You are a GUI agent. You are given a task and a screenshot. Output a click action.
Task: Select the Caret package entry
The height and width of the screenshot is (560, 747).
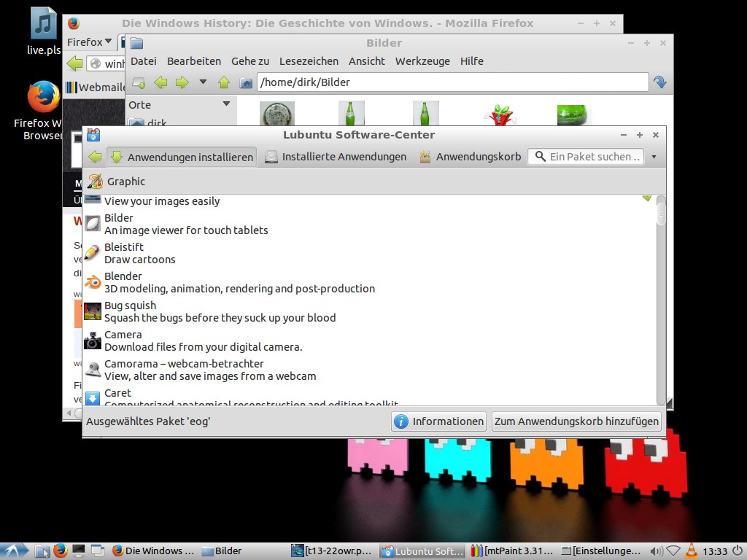370,397
